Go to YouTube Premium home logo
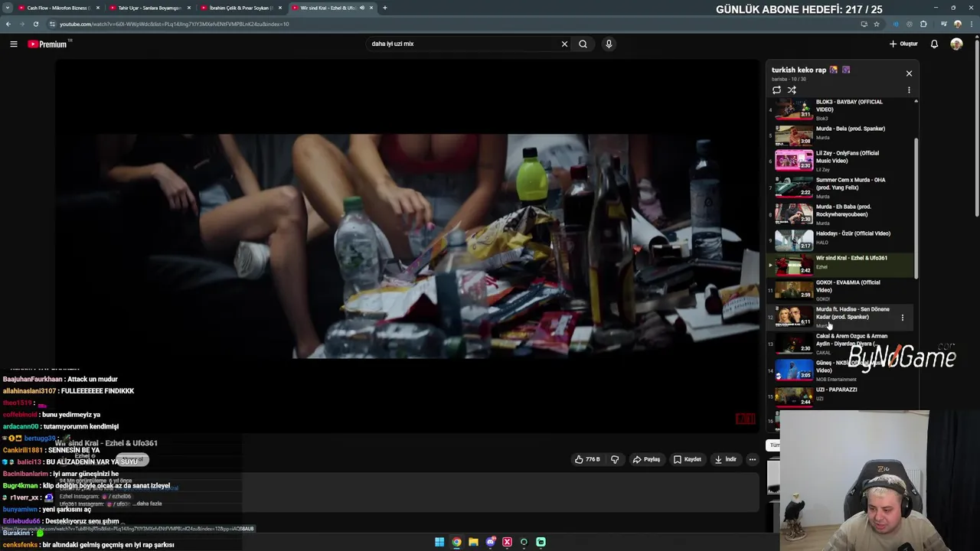 tap(49, 44)
